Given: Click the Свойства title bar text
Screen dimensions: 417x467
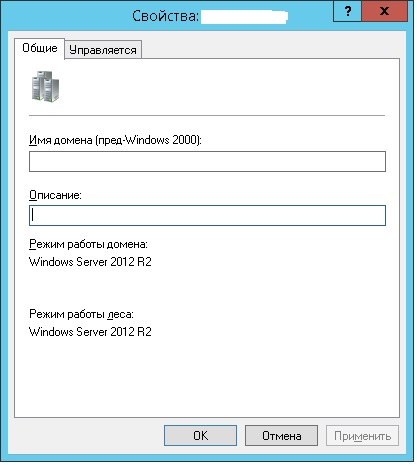Looking at the screenshot, I should 165,16.
